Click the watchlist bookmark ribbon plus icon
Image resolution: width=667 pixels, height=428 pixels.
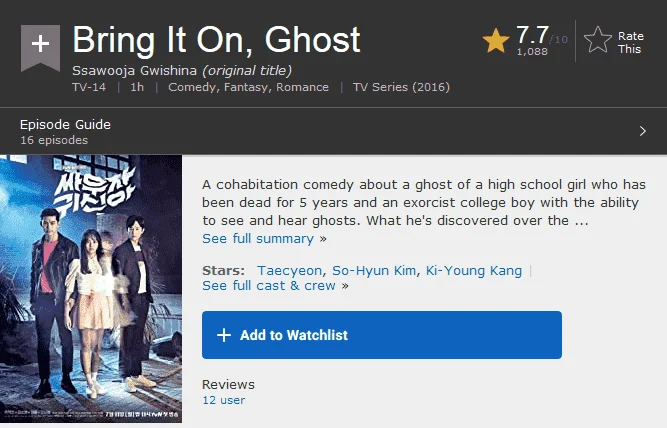[x=40, y=47]
